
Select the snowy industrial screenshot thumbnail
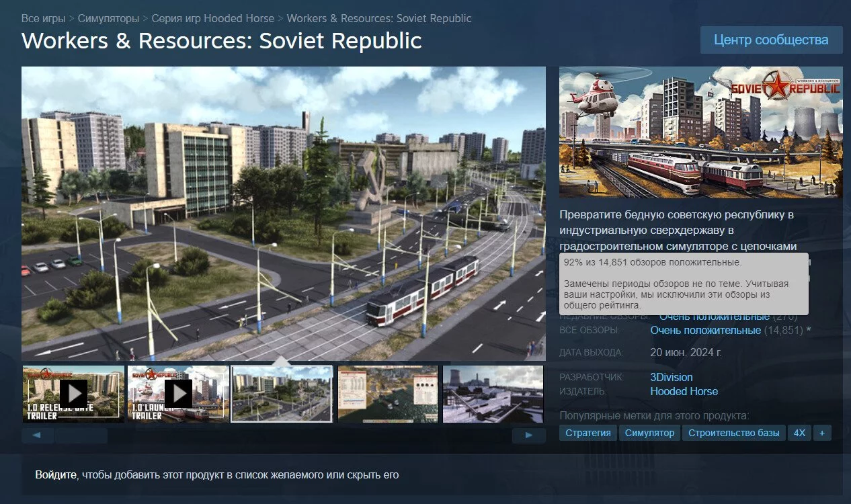tap(493, 394)
